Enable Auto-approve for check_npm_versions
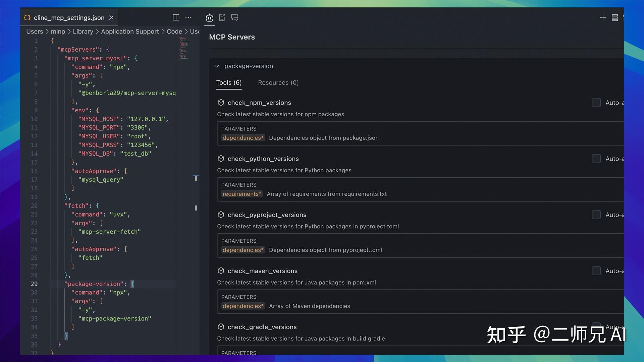The width and height of the screenshot is (644, 362). tap(596, 103)
